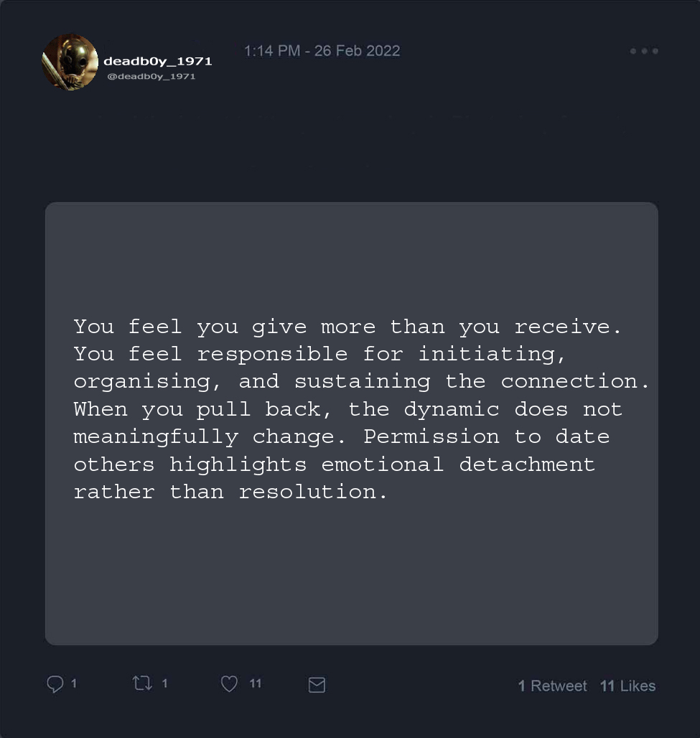Viewport: 700px width, 738px height.
Task: Show who retweeted via "1 Retweet"
Action: (552, 686)
